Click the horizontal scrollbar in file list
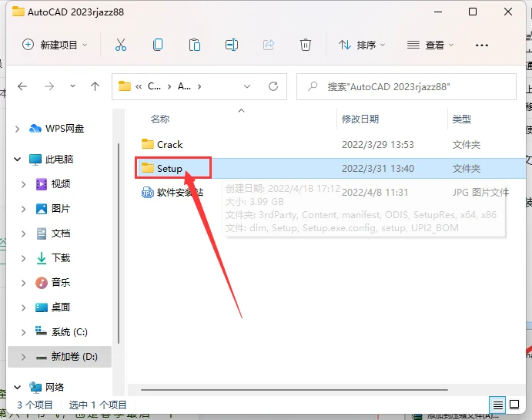The width and height of the screenshot is (532, 420). point(294,390)
